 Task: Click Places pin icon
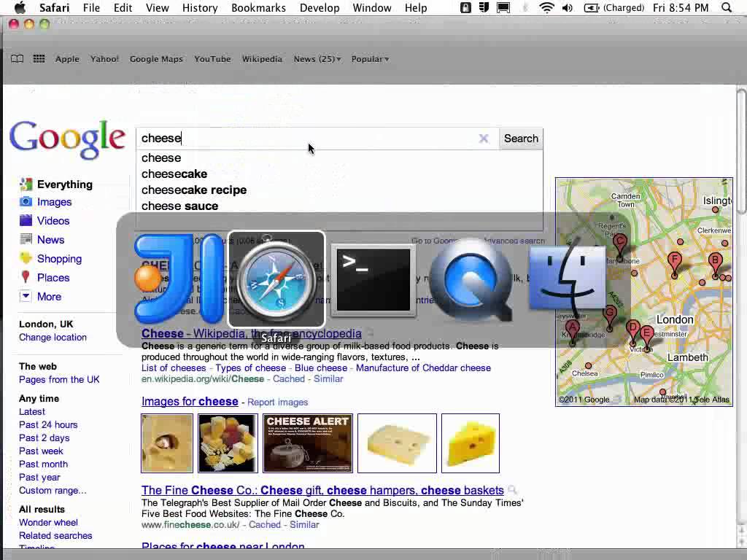26,277
